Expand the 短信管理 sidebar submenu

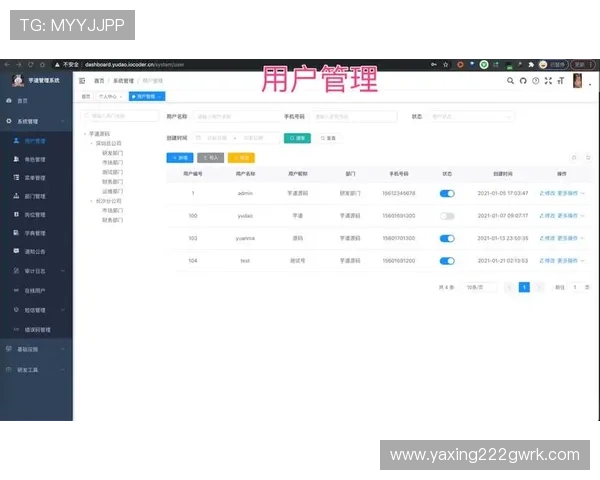tap(36, 310)
